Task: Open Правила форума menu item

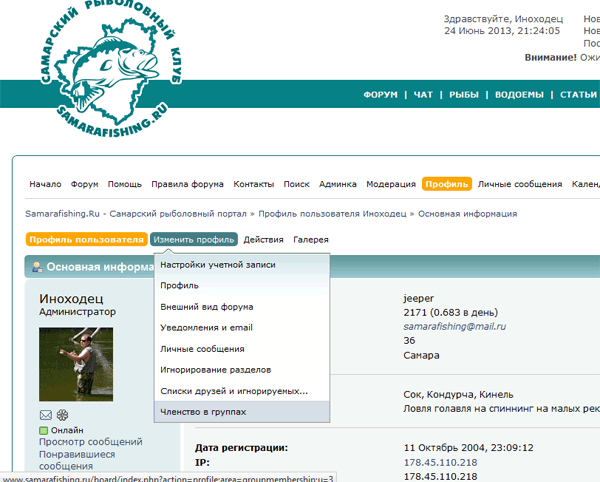Action: click(188, 184)
